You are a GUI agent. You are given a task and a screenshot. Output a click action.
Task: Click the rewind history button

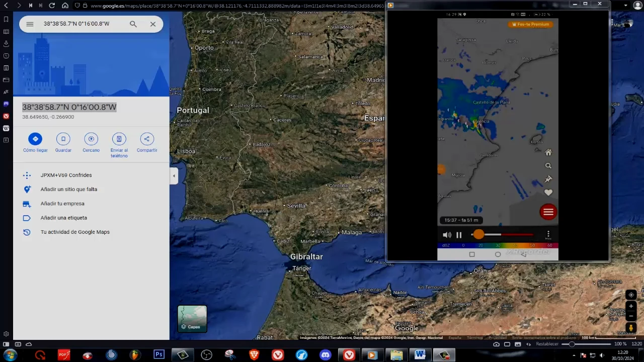point(31,5)
